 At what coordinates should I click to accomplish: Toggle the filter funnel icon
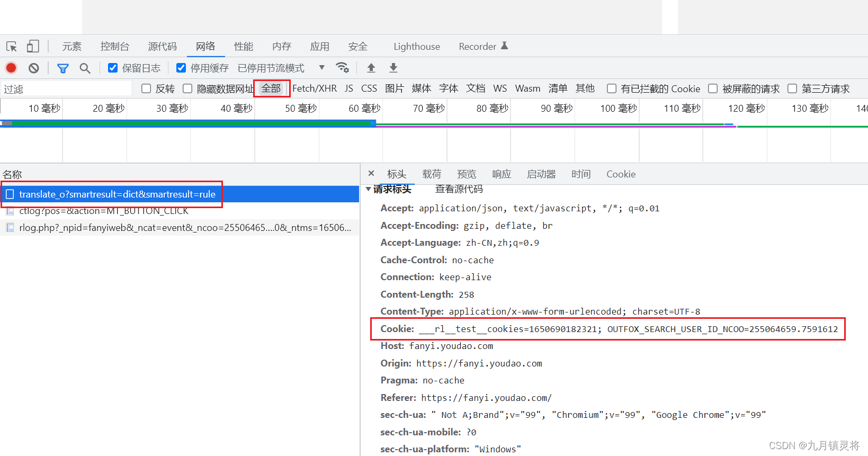point(63,68)
